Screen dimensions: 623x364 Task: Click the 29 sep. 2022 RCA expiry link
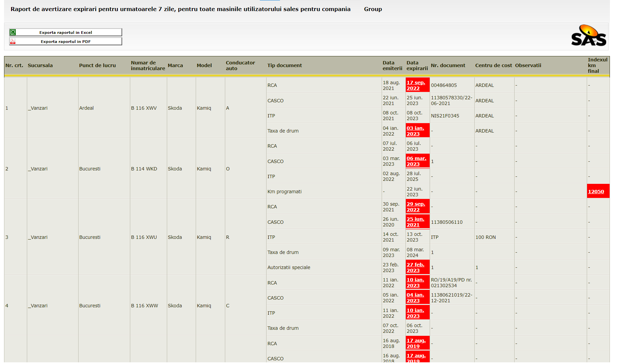(416, 207)
